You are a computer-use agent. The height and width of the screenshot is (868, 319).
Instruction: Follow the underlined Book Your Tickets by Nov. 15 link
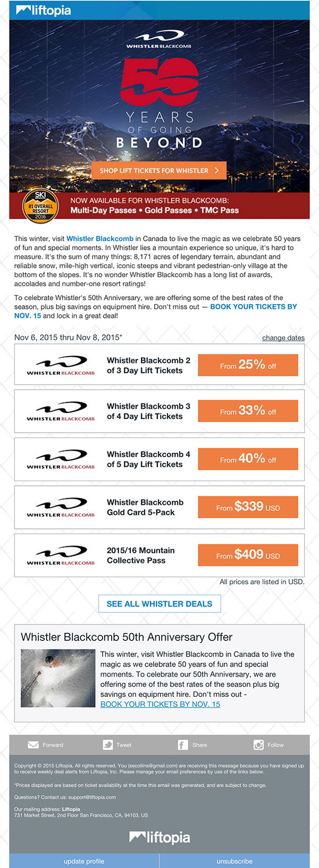pyautogui.click(x=160, y=704)
